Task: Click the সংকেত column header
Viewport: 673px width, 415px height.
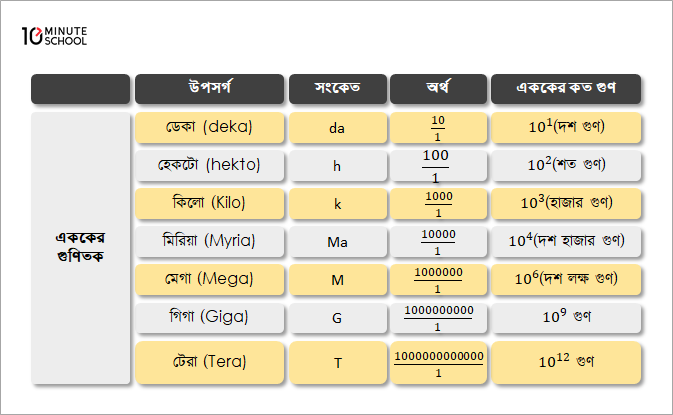Action: (336, 89)
